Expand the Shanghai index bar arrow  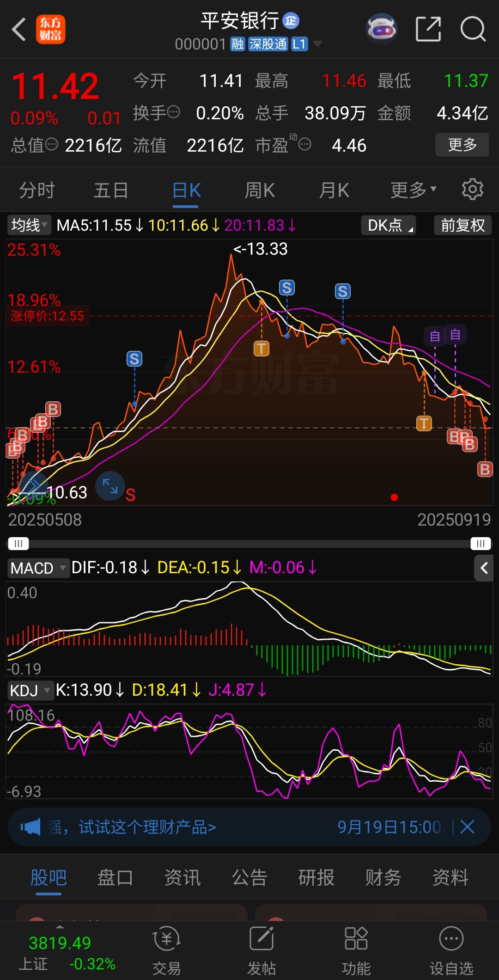60,926
